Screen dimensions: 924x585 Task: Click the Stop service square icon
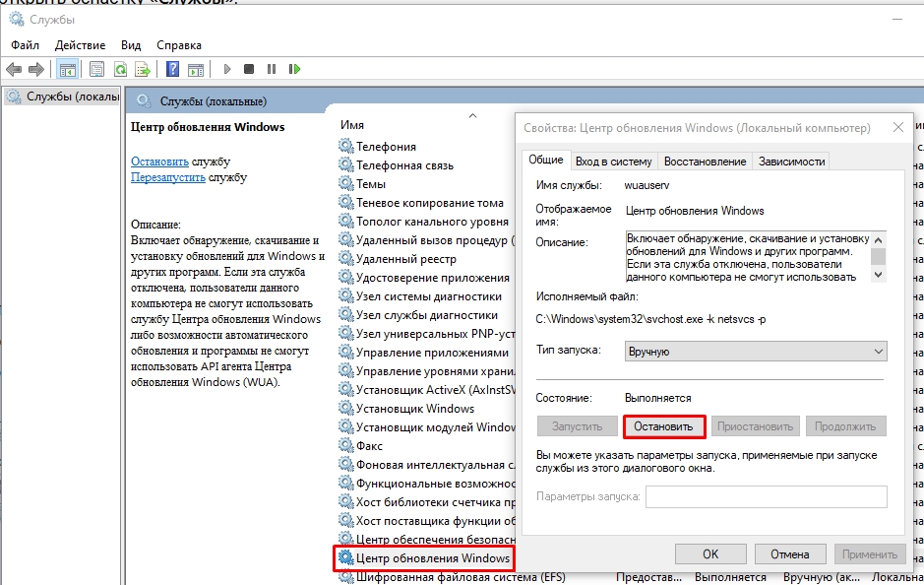pos(249,69)
